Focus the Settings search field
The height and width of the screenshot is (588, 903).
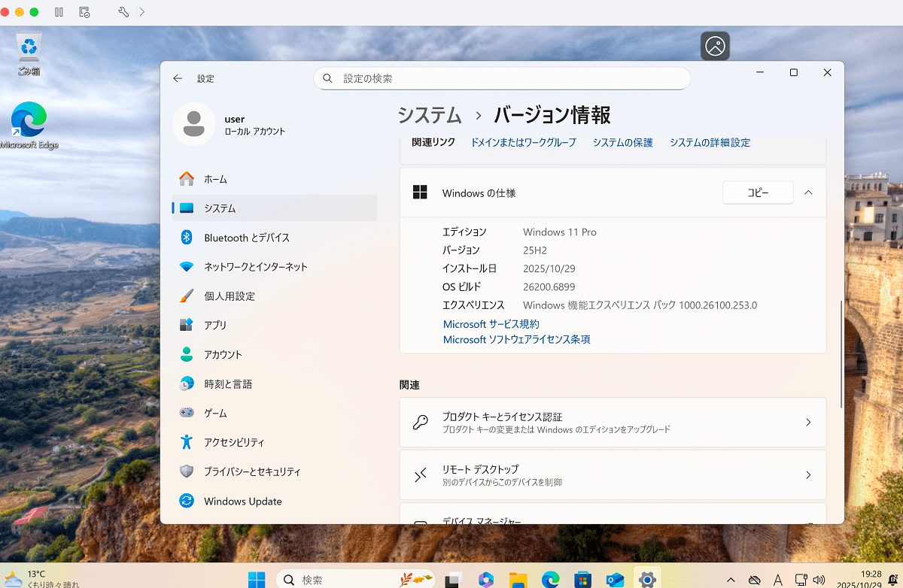pos(502,78)
